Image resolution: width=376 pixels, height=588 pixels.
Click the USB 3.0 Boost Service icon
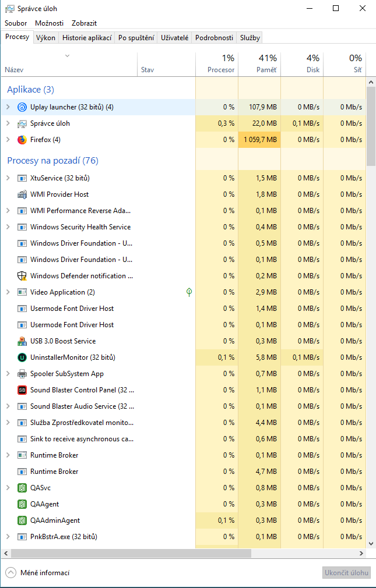pos(22,341)
